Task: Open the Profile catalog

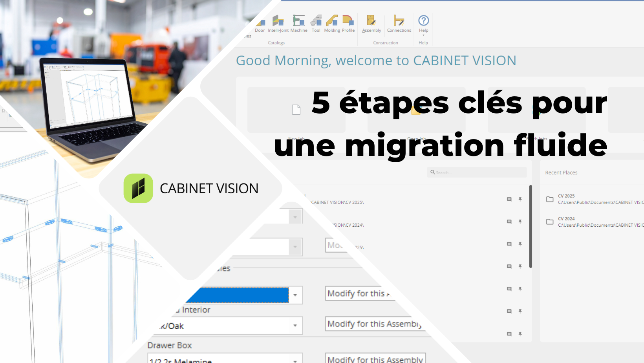Action: click(x=348, y=24)
